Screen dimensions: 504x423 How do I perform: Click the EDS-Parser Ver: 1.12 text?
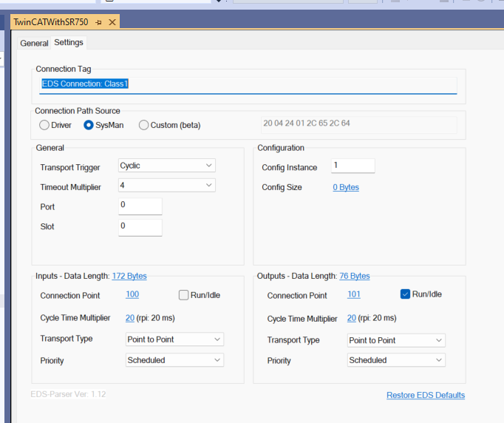(68, 394)
